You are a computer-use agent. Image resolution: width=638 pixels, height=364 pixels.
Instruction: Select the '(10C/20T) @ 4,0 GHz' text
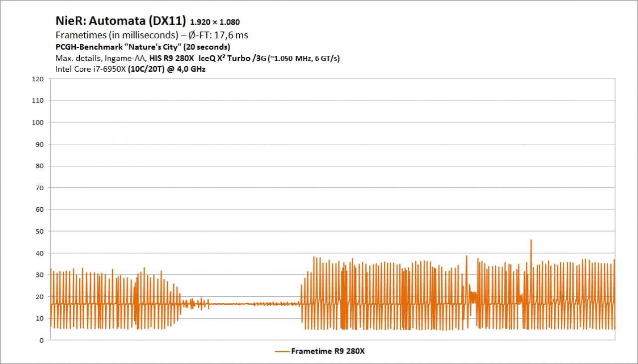click(166, 69)
